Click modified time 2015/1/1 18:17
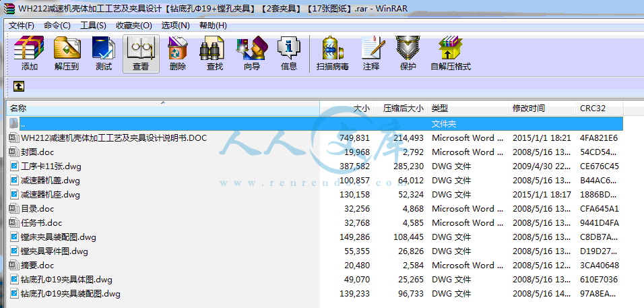The image size is (644, 308). (x=542, y=195)
